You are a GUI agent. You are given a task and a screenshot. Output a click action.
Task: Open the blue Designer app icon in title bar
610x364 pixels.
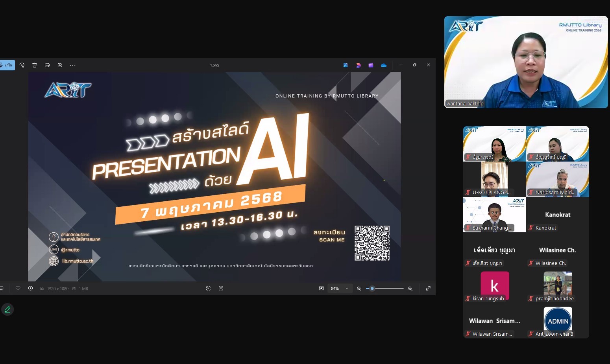(x=346, y=65)
